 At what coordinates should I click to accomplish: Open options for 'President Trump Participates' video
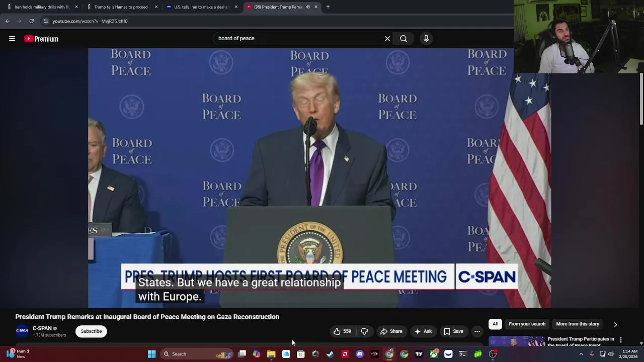621,340
